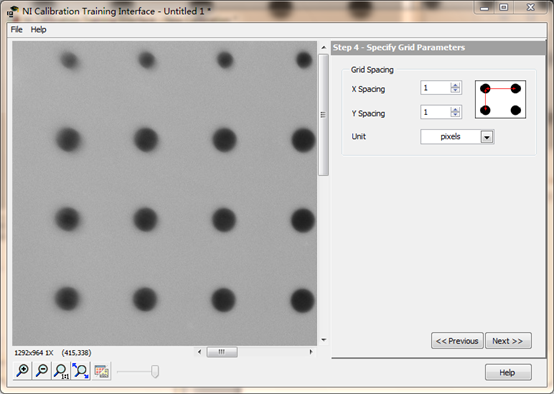
Task: Go to the Next step
Action: coord(508,341)
